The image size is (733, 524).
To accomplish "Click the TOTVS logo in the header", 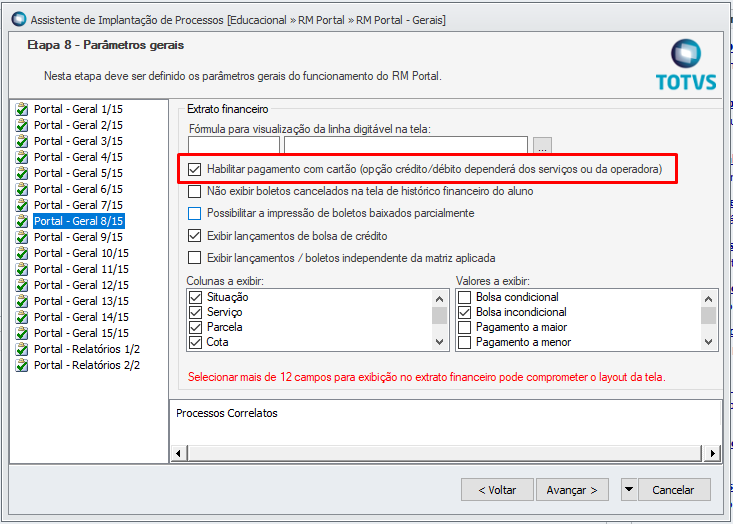I will click(x=686, y=65).
